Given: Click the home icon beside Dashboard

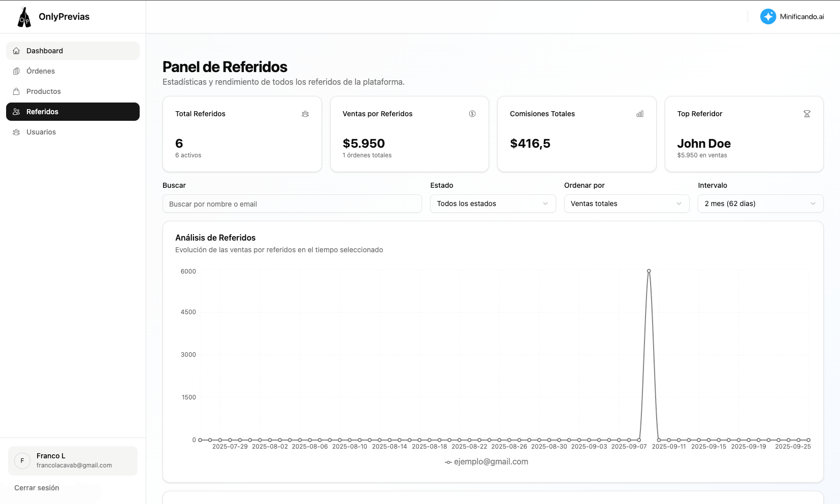Looking at the screenshot, I should (x=16, y=51).
